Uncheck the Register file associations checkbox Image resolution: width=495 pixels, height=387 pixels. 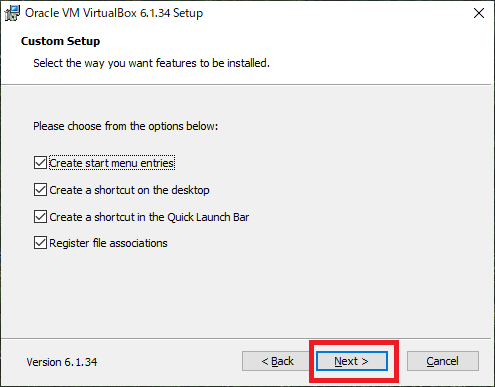click(40, 243)
